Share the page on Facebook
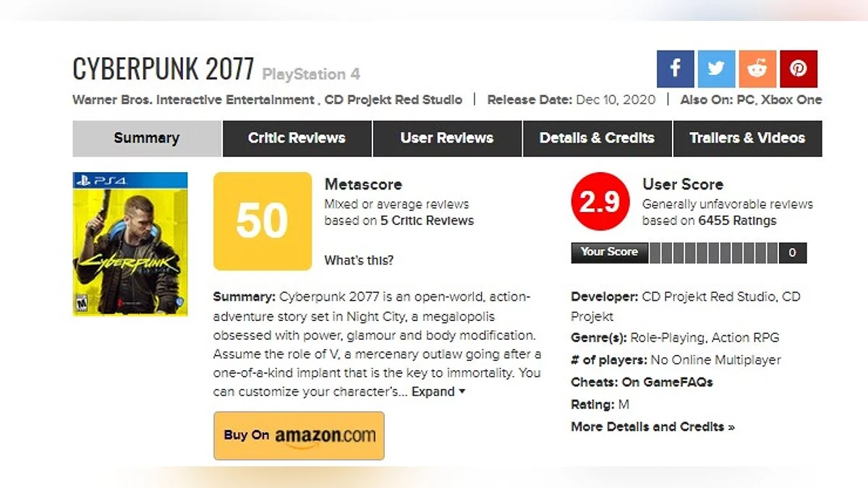 pos(675,69)
